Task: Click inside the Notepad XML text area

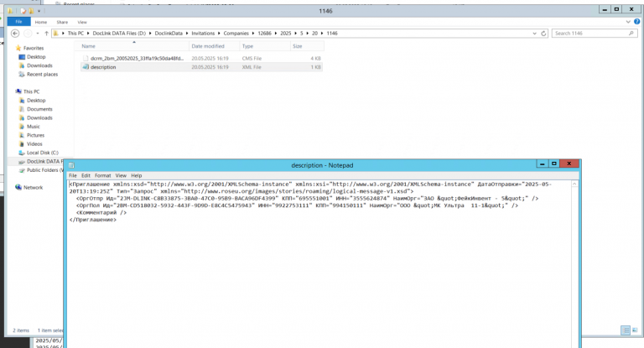Action: (319, 263)
